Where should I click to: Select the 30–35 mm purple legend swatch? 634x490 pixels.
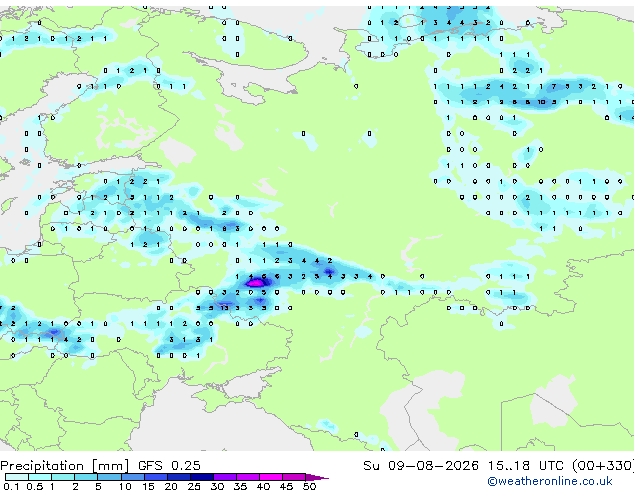[x=224, y=477]
